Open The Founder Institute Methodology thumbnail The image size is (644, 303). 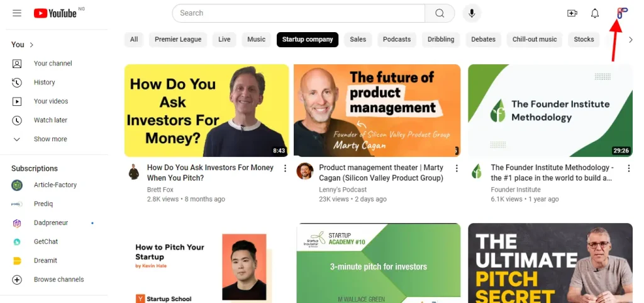pos(550,110)
